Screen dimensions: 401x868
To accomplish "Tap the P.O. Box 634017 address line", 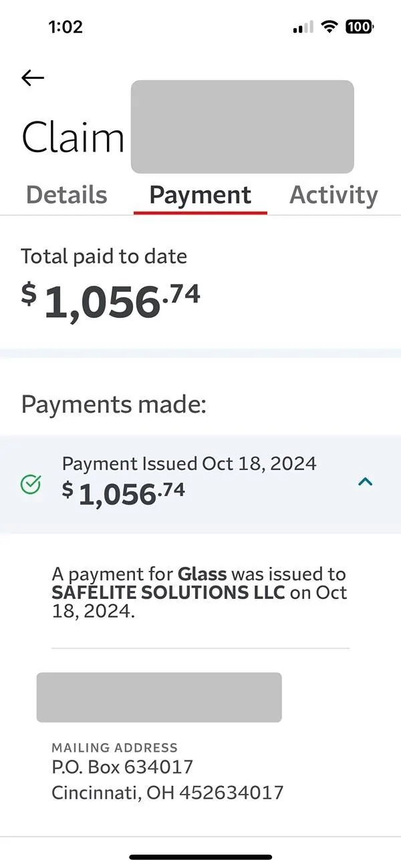I will coord(122,767).
